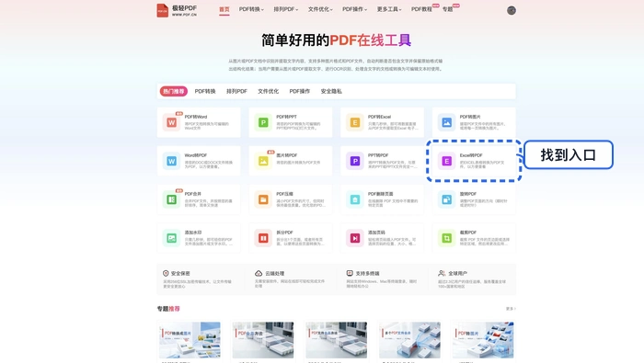This screenshot has height=363, width=644.
Task: Click the PDF合并 merge icon
Action: pyautogui.click(x=172, y=199)
